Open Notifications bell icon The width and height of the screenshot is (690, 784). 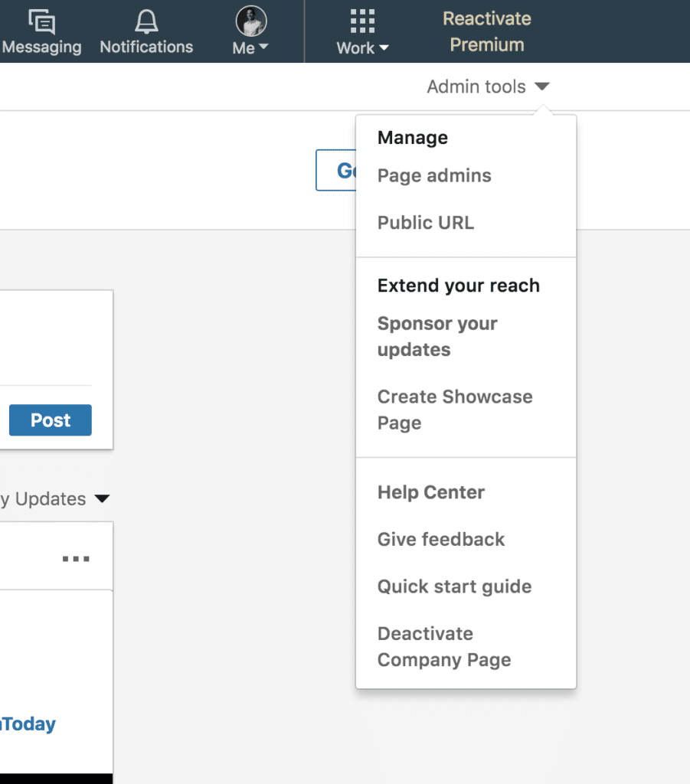(146, 21)
